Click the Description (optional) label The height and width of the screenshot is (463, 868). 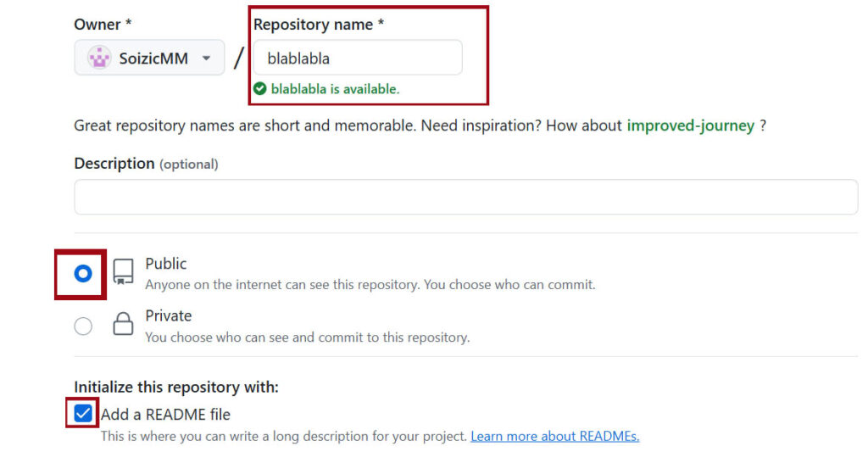click(x=146, y=164)
